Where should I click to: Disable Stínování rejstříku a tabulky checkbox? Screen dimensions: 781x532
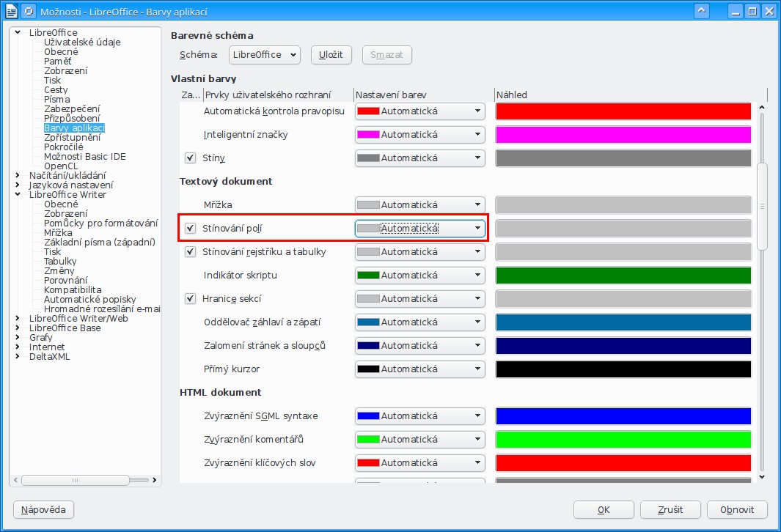(x=190, y=252)
